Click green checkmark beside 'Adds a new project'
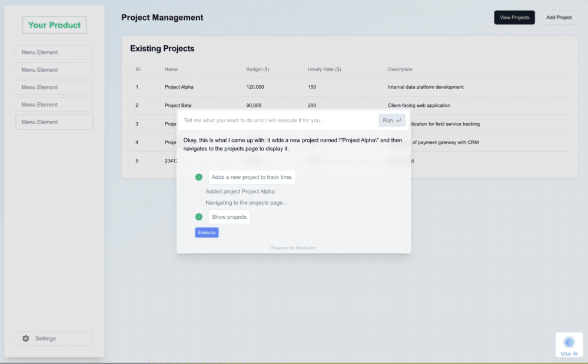The height and width of the screenshot is (364, 588). tap(199, 177)
